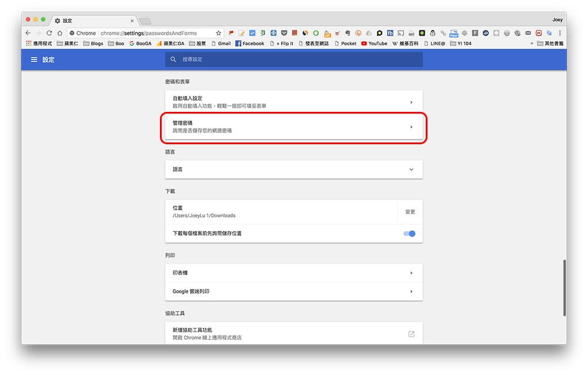Open a new tab with the new-tab button

pyautogui.click(x=145, y=21)
